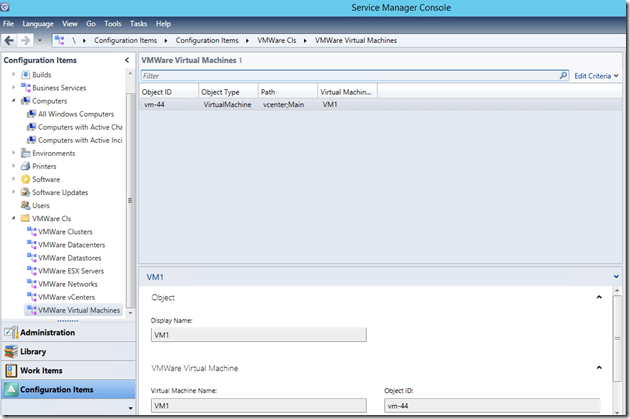This screenshot has width=630, height=419.
Task: Click the search magnifier icon in filter
Action: click(563, 75)
